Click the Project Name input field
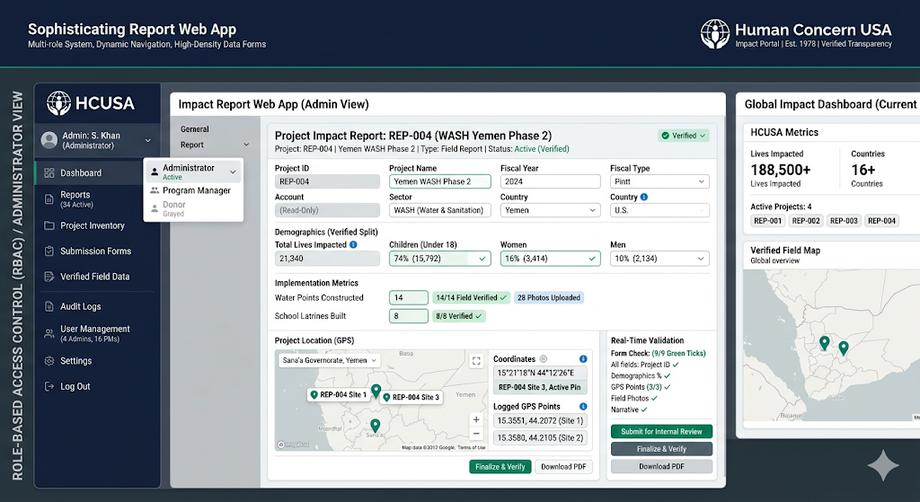The width and height of the screenshot is (920, 502). point(440,182)
